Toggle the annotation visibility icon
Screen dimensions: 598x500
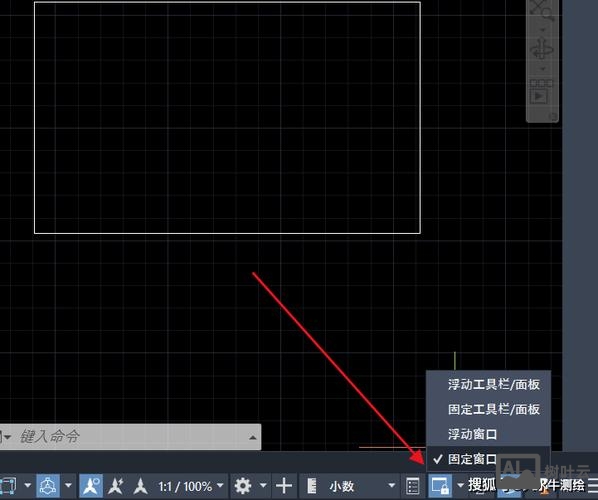(91, 486)
